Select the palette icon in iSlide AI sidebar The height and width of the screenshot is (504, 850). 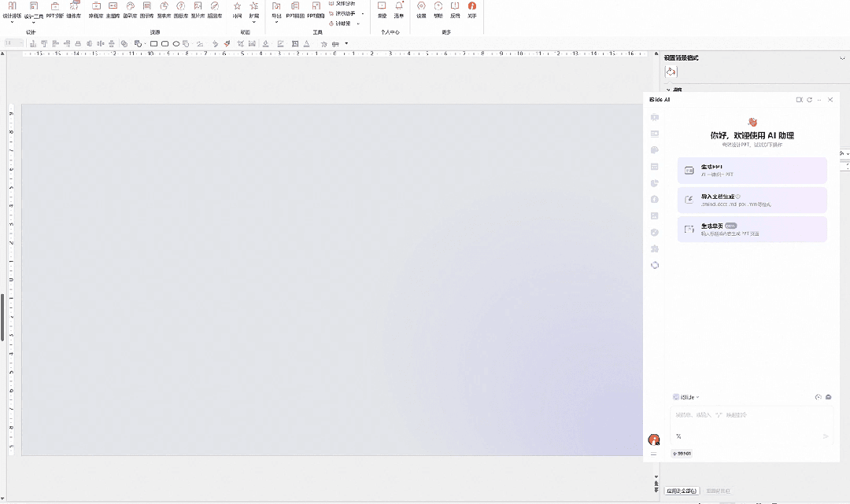coord(654,150)
